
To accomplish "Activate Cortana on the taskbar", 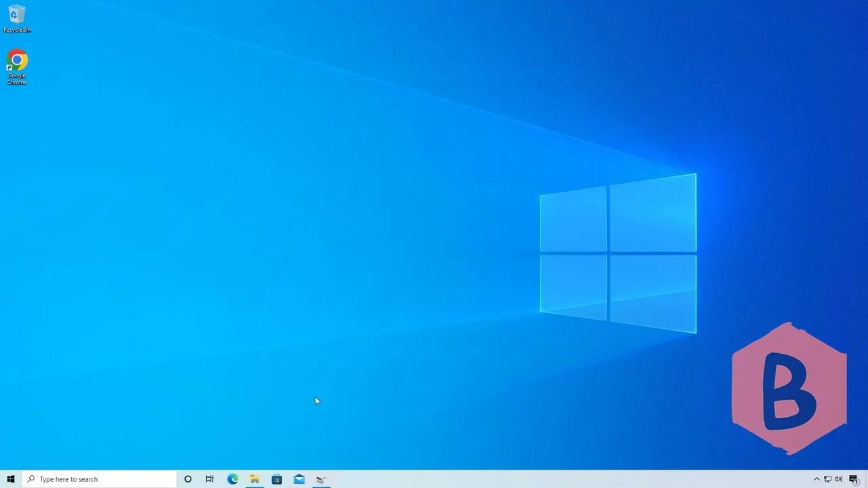I will pyautogui.click(x=188, y=479).
